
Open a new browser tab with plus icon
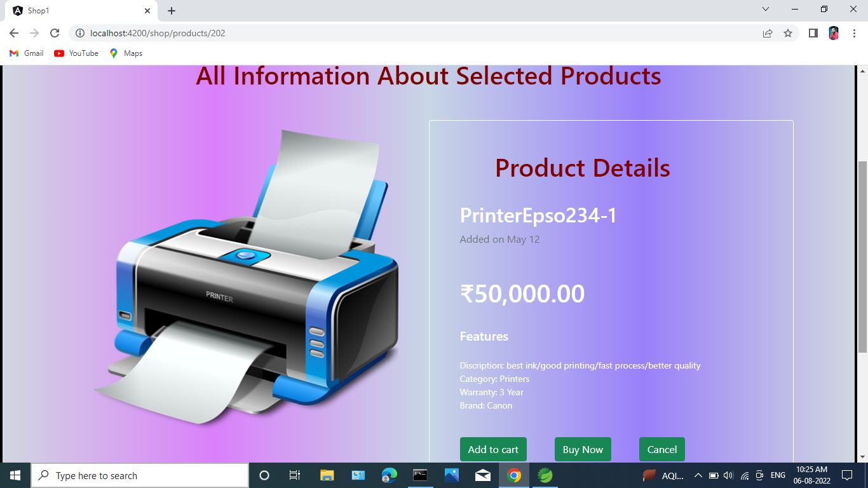(172, 11)
